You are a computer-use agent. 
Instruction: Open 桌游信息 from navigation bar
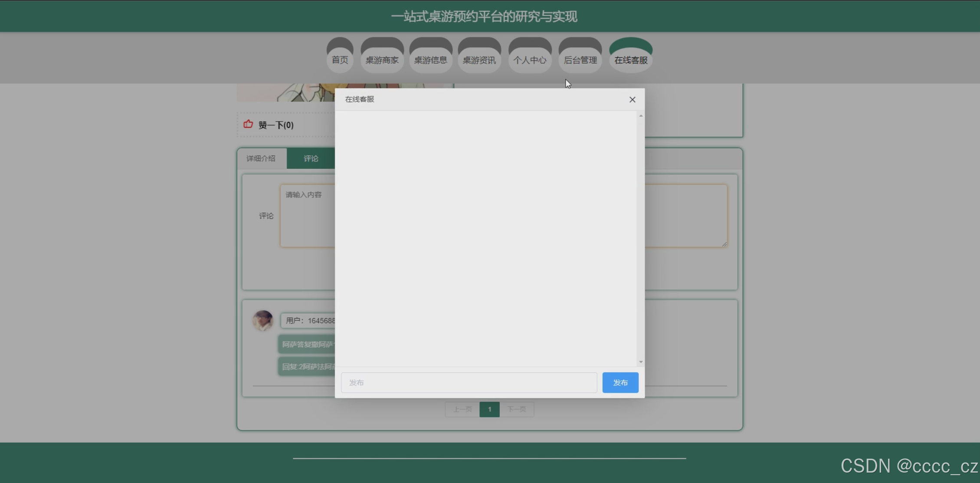(x=430, y=60)
